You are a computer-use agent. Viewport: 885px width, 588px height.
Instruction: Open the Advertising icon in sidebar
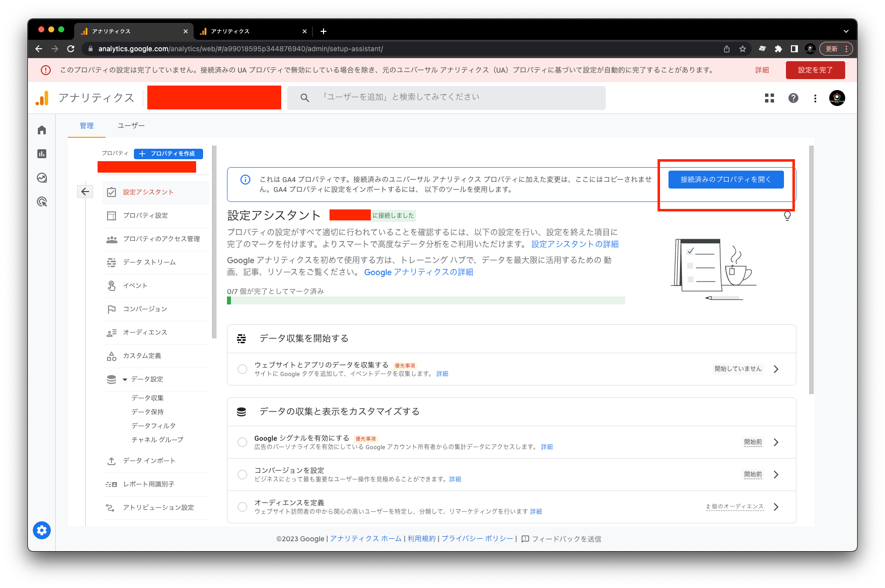pyautogui.click(x=42, y=202)
